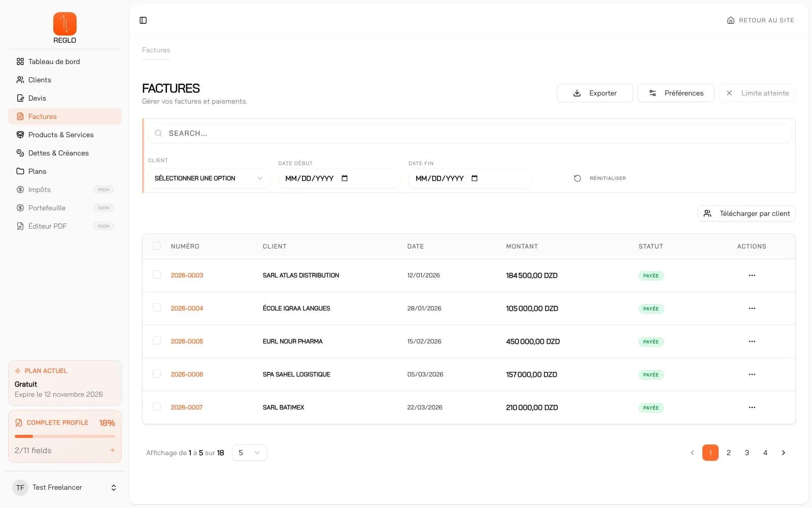The width and height of the screenshot is (812, 508).
Task: Open calendar picker in Date début
Action: click(x=345, y=178)
